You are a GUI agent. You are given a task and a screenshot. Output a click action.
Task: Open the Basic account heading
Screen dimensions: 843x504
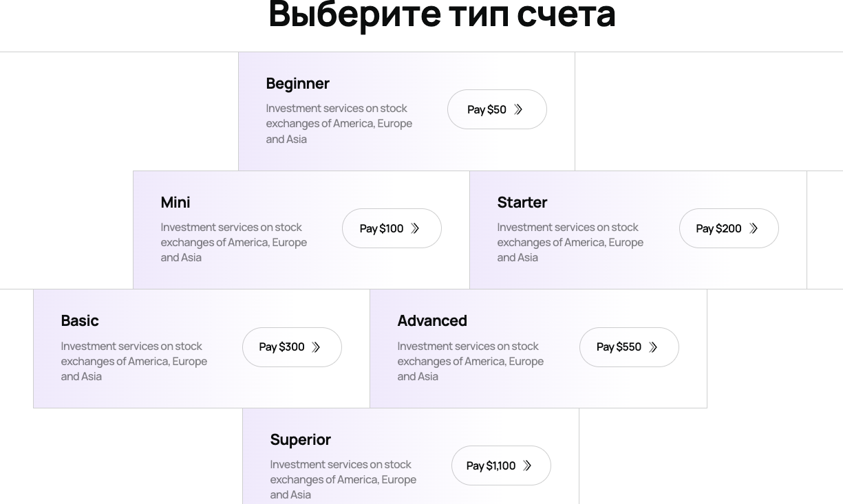pos(80,320)
